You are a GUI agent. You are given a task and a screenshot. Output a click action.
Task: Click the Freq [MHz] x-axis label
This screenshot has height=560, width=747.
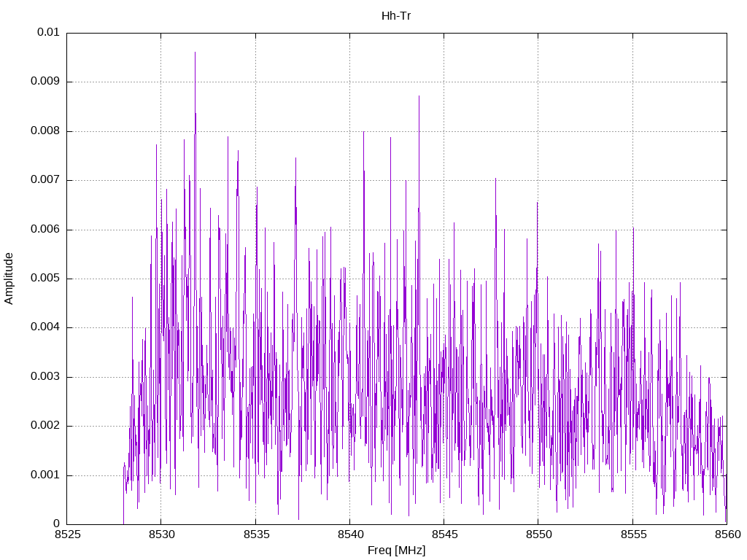click(x=396, y=551)
